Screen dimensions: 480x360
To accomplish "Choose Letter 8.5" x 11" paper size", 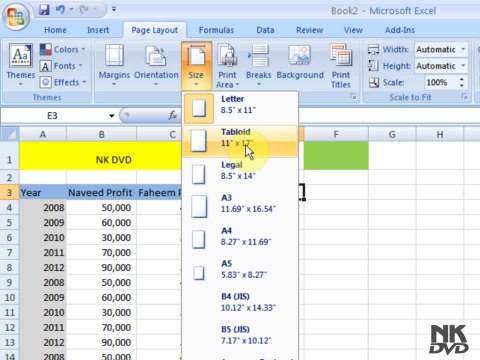I will pyautogui.click(x=240, y=108).
